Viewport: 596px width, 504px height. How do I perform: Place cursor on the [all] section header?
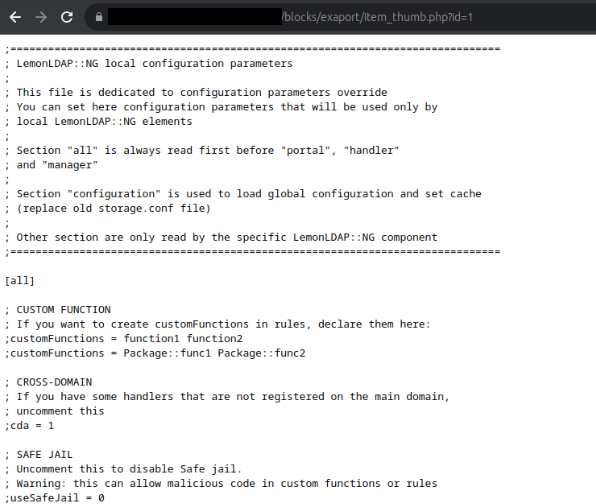20,281
